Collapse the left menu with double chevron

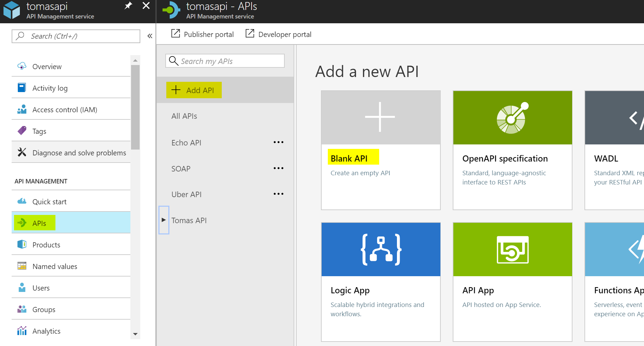(150, 36)
